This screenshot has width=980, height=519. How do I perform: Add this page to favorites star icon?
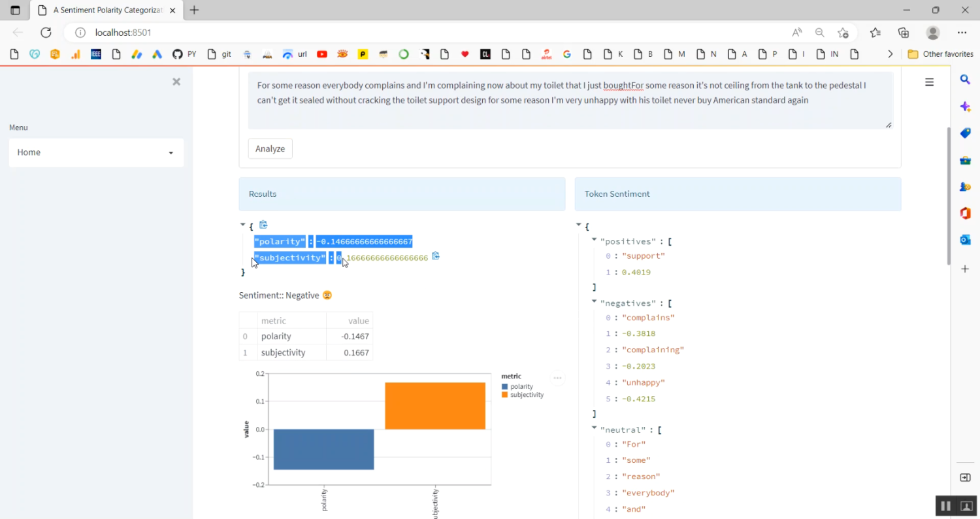[843, 33]
